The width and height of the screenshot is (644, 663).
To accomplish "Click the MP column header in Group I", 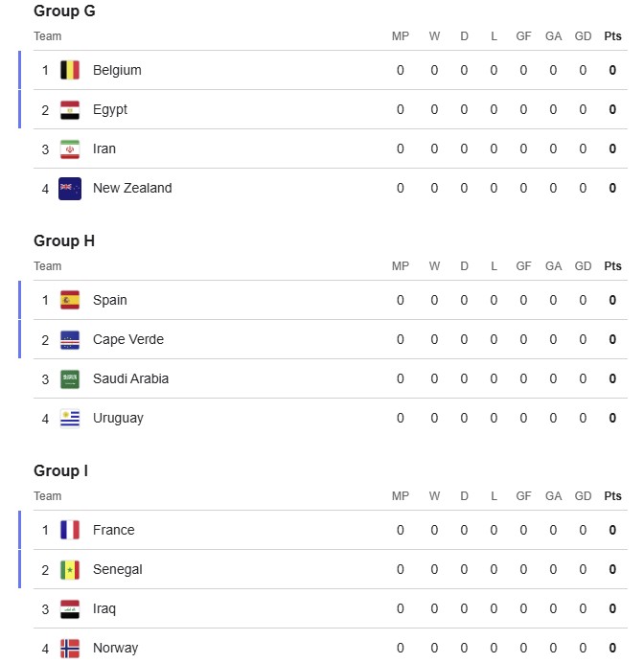I will click(x=401, y=496).
